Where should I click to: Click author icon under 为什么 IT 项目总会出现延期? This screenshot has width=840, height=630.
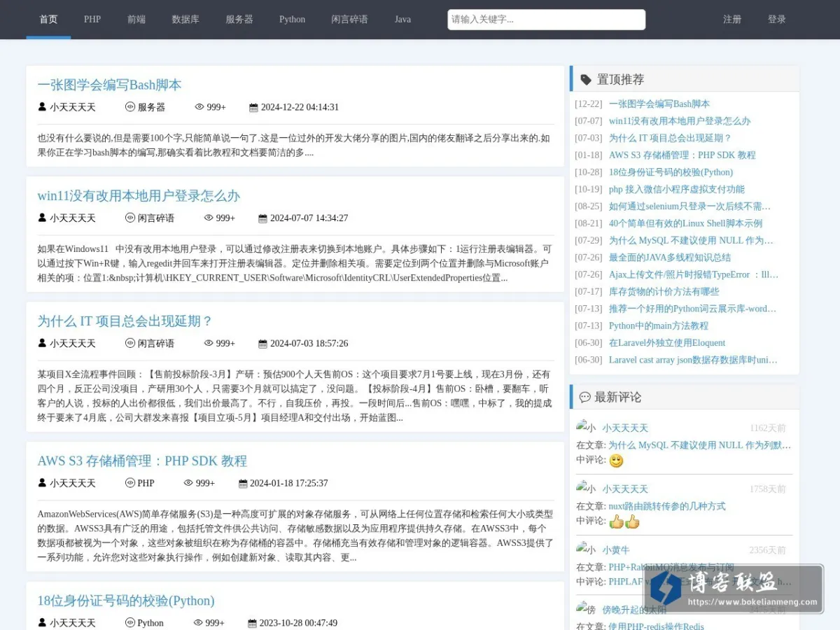click(x=42, y=343)
